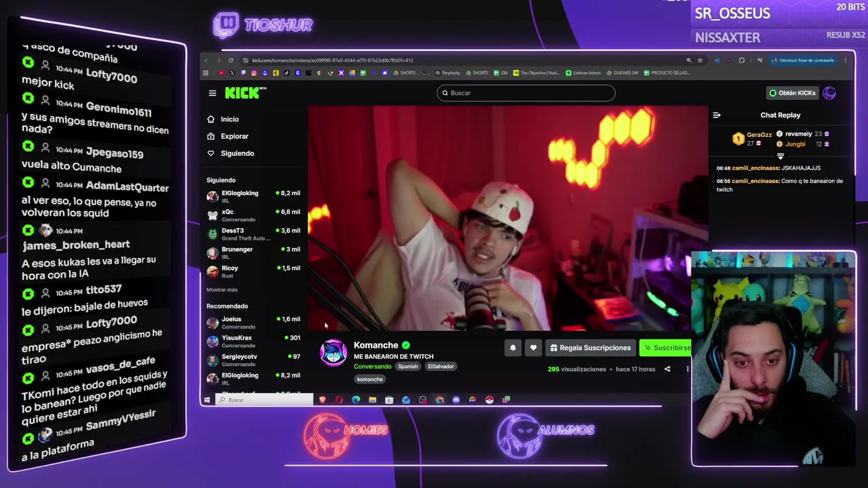Click the komanche tag
Image resolution: width=868 pixels, height=488 pixels.
[370, 380]
